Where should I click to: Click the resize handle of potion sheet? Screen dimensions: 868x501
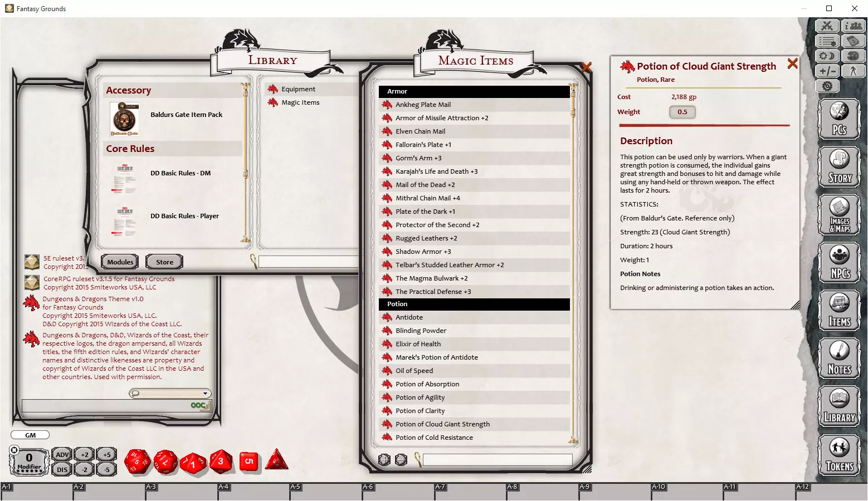click(x=796, y=305)
